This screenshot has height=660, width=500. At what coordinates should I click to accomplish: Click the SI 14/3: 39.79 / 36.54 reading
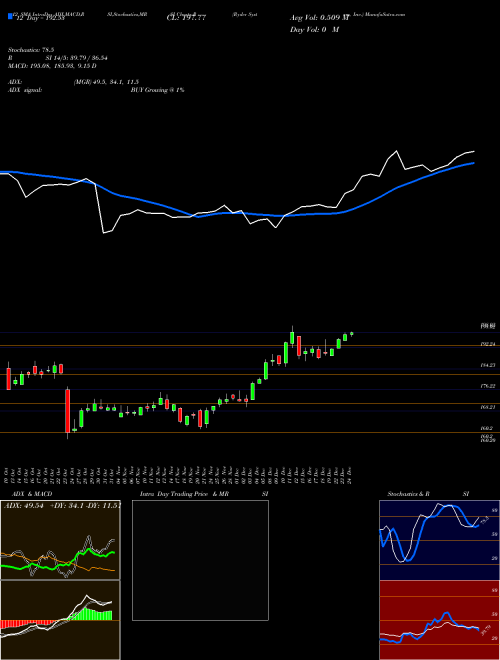pyautogui.click(x=77, y=58)
